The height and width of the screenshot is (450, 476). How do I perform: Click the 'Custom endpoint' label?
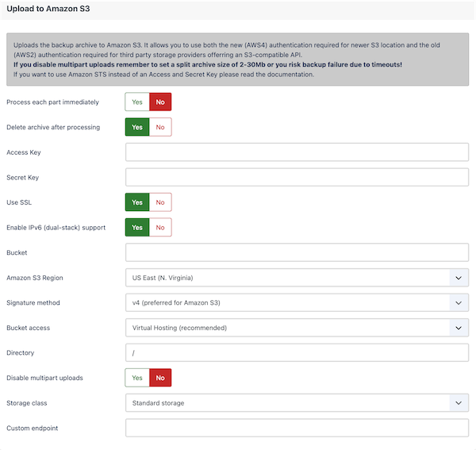33,428
